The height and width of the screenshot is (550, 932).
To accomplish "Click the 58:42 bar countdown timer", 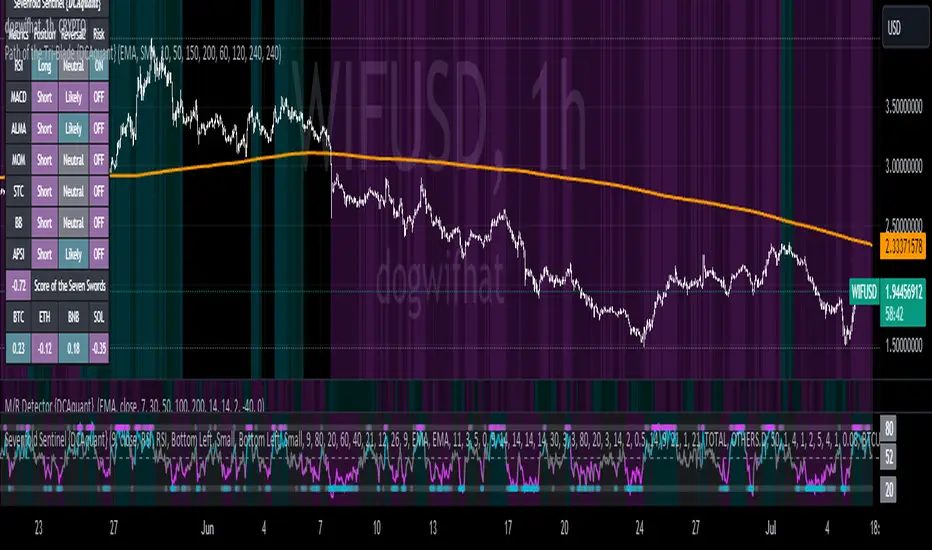I will coord(894,315).
